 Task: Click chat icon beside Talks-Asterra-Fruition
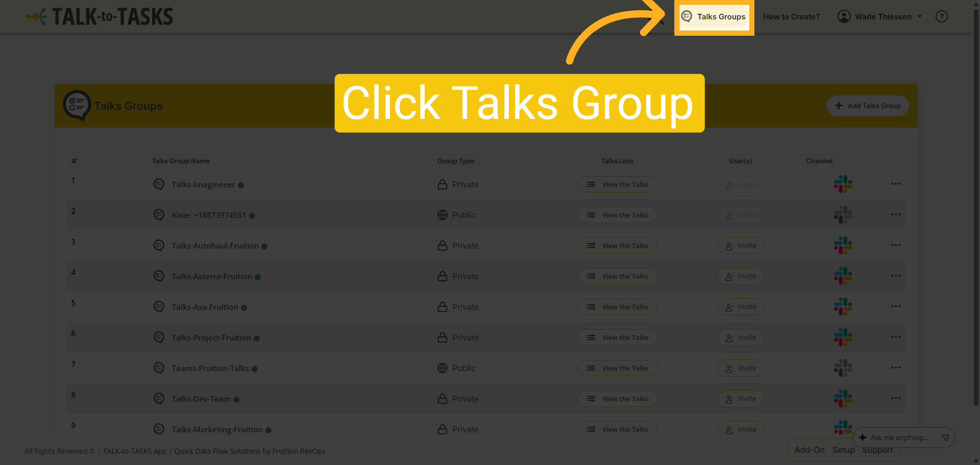coord(159,276)
